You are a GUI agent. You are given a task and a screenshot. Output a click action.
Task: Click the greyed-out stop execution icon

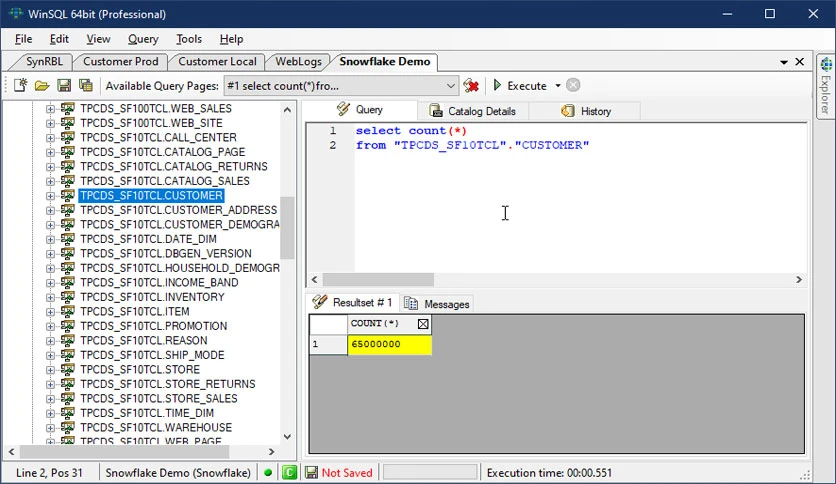(x=573, y=85)
